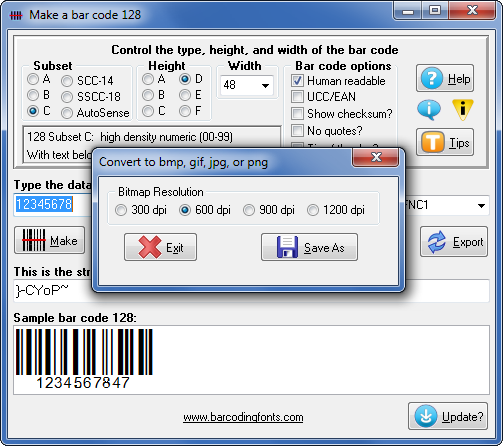The width and height of the screenshot is (503, 446).
Task: Minimize the Make a bar code window
Action: coord(408,11)
